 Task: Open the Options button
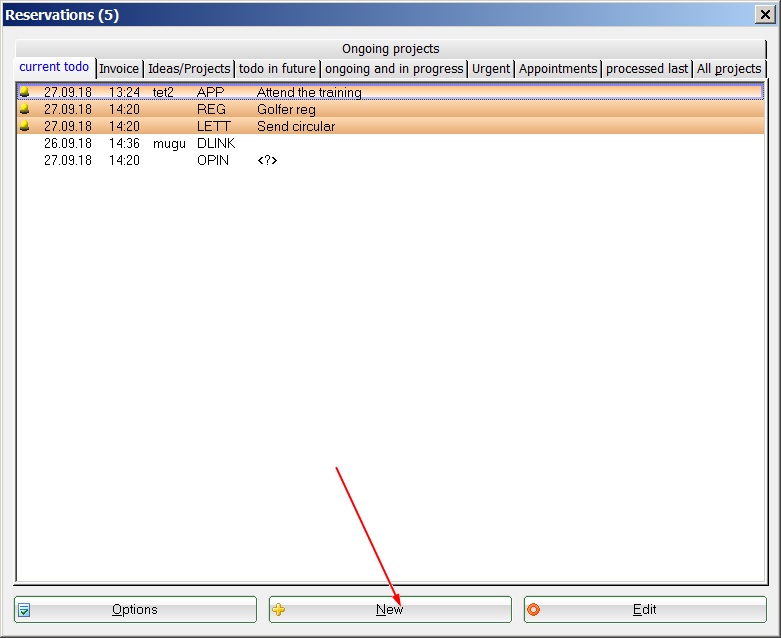pyautogui.click(x=135, y=610)
